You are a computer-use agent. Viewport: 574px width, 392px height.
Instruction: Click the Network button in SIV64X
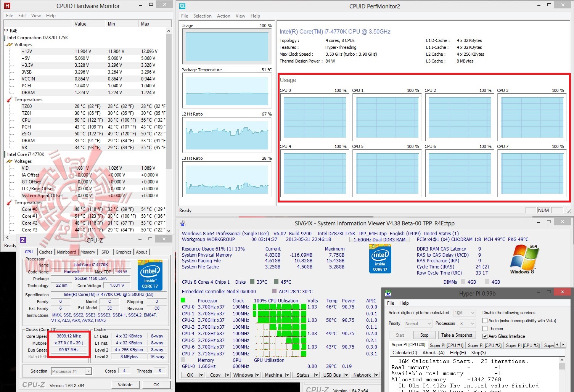[x=365, y=375]
